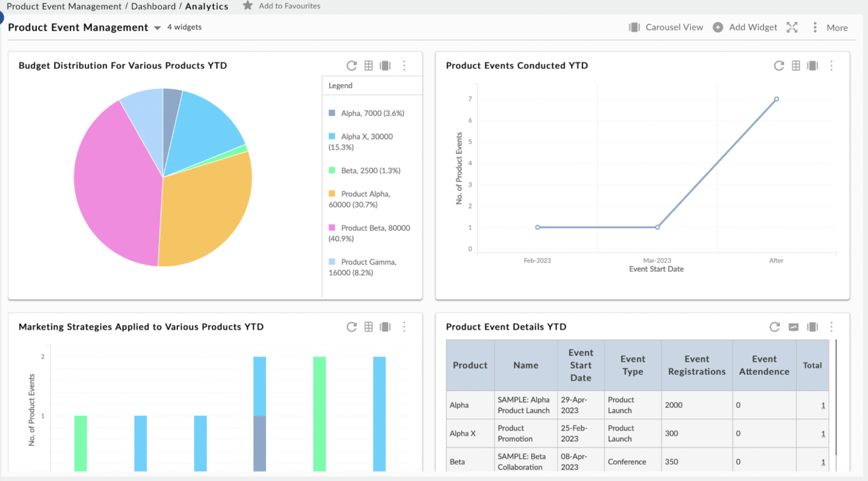Open Total link in Alpha X row

823,434
